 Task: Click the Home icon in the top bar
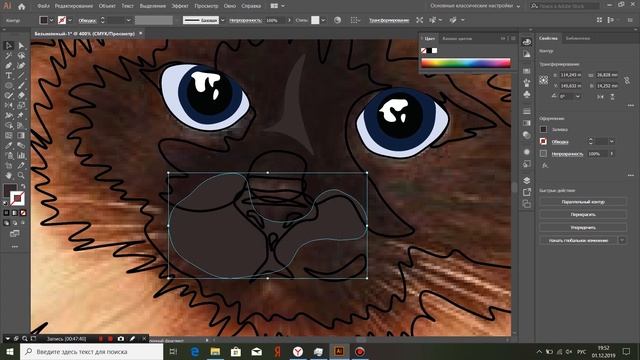(22, 6)
